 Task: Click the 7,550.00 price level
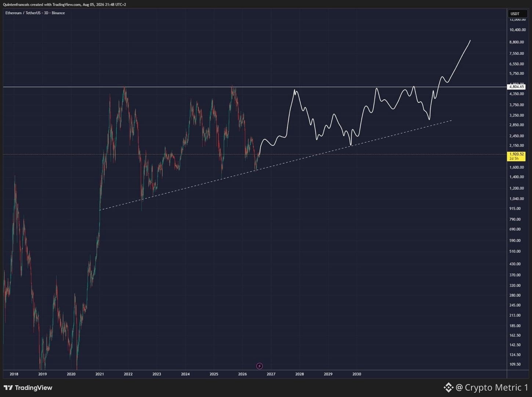click(x=517, y=54)
